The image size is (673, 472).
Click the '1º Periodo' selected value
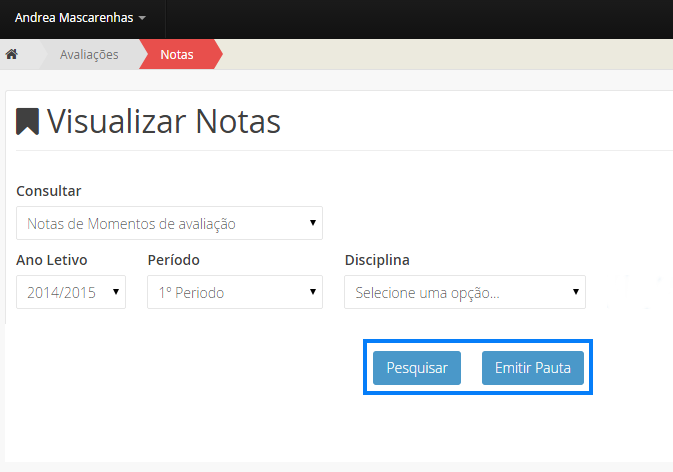coord(191,293)
